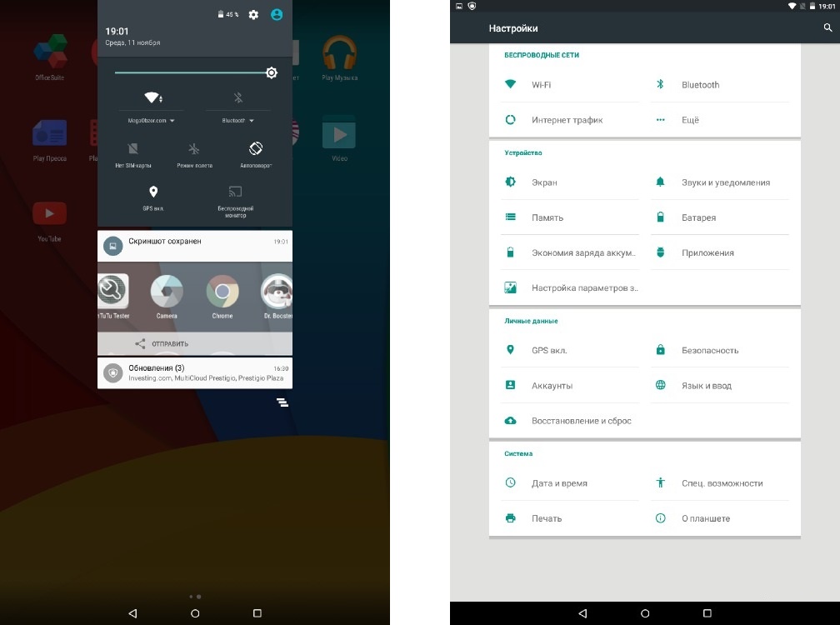Tap Home button on settings screen navigation bar

coord(645,613)
